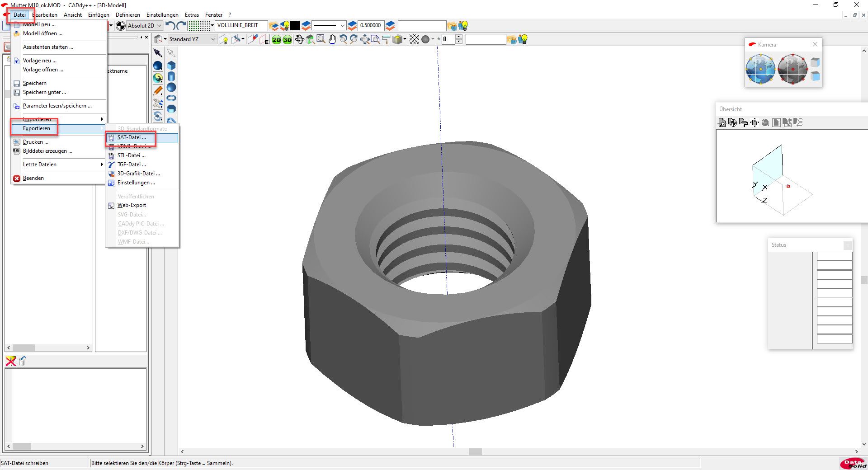The height and width of the screenshot is (470, 868).
Task: Choose SAT-Datei export option
Action: pyautogui.click(x=142, y=137)
